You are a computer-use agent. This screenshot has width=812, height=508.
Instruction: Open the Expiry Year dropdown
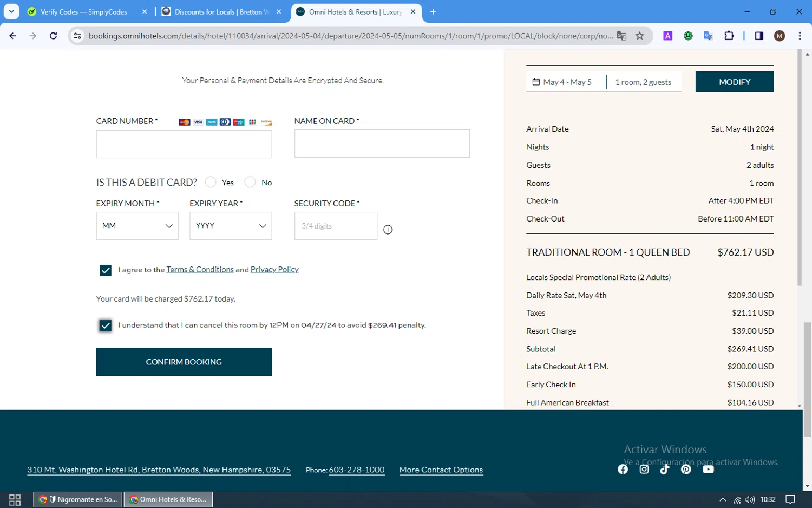pyautogui.click(x=231, y=226)
